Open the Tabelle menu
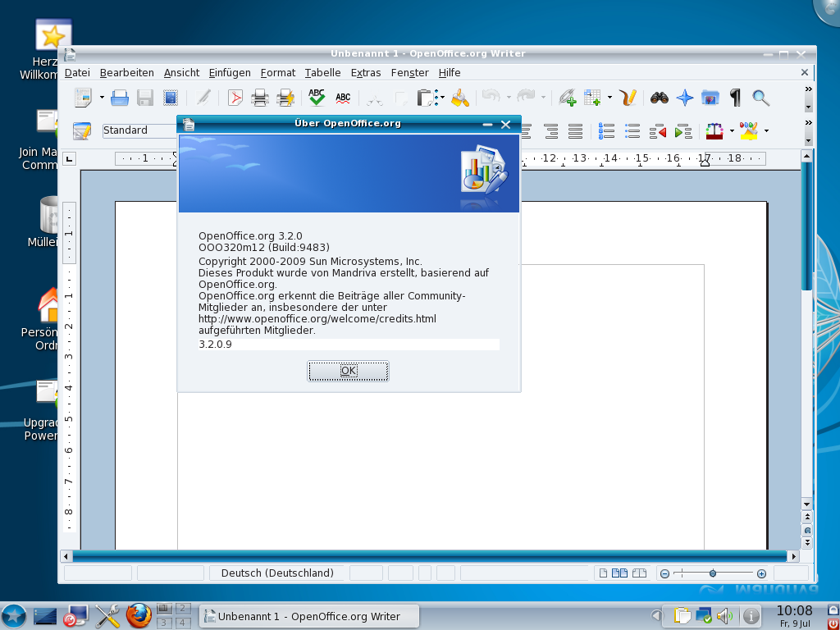The image size is (840, 630). pyautogui.click(x=322, y=72)
